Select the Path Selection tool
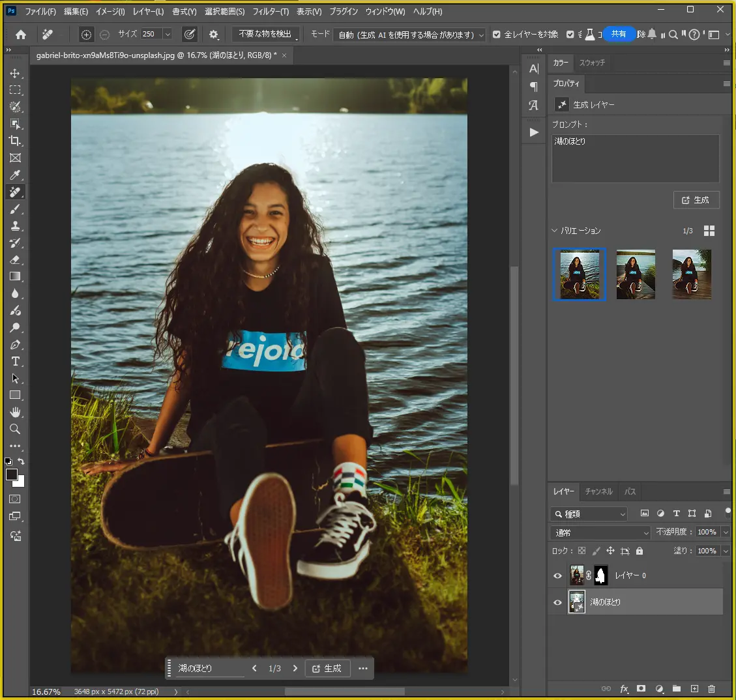This screenshot has height=700, width=736. [15, 378]
